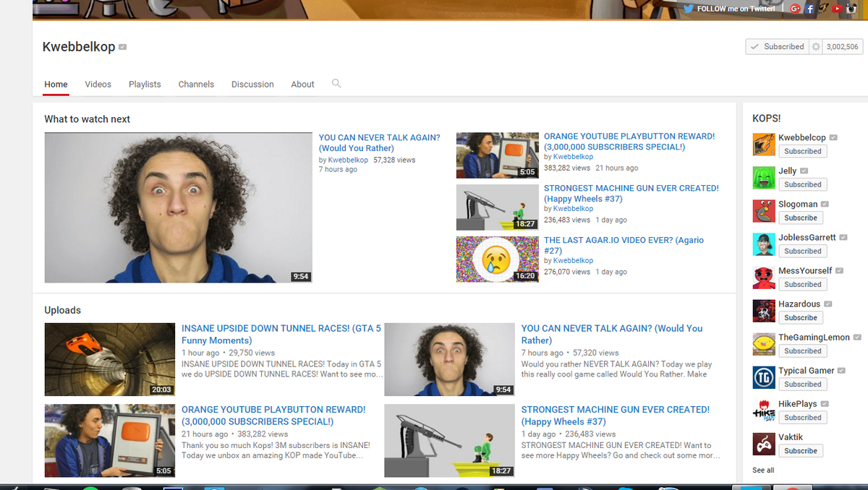Toggle Subscribed button under Kwebbelcop in sidebar
The width and height of the screenshot is (868, 490).
pyautogui.click(x=802, y=151)
